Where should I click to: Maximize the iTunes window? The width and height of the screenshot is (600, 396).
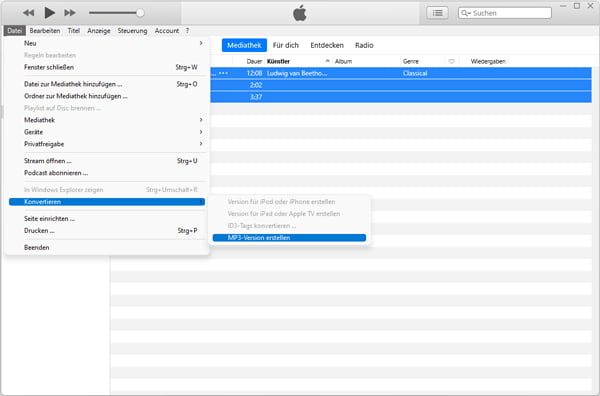click(x=577, y=6)
